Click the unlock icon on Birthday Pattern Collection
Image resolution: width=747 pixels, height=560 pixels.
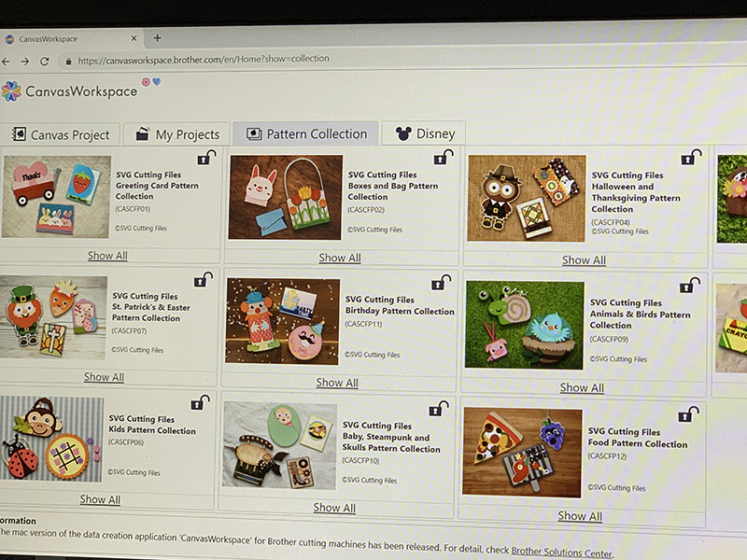pos(441,282)
